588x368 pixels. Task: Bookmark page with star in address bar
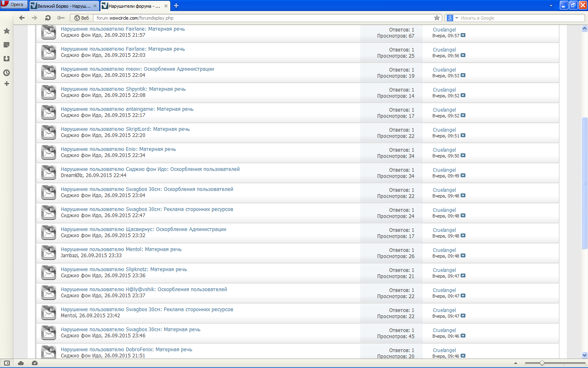point(437,18)
